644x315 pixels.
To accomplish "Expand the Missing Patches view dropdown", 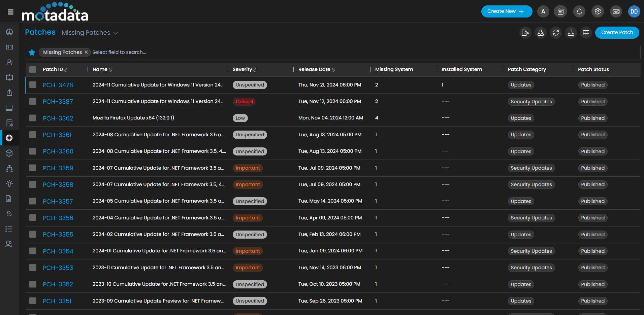I will (x=90, y=33).
